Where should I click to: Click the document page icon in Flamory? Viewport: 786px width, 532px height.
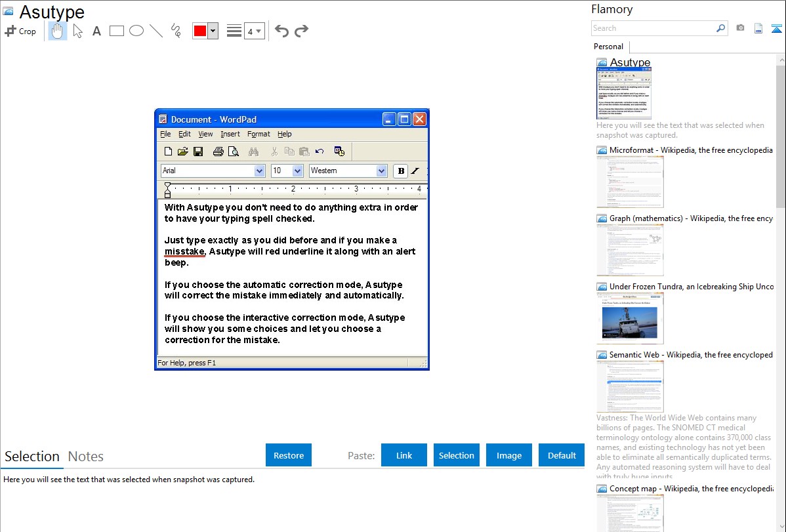click(x=758, y=28)
